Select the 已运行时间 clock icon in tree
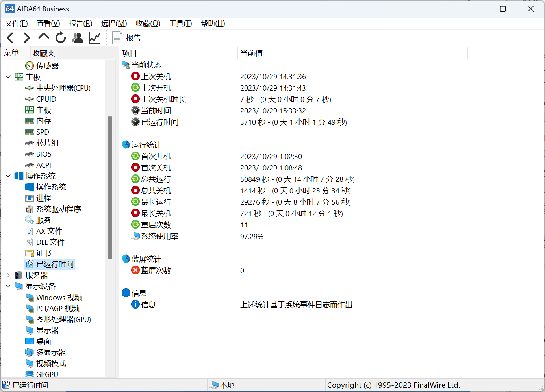This screenshot has height=392, width=545. 30,264
